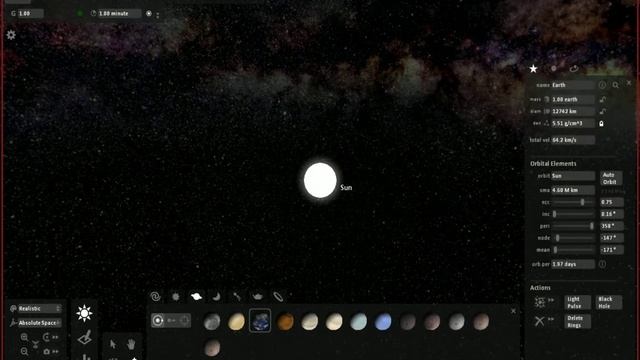Image resolution: width=640 pixels, height=360 pixels.
Task: Click the sun brightness icon
Action: [84, 313]
